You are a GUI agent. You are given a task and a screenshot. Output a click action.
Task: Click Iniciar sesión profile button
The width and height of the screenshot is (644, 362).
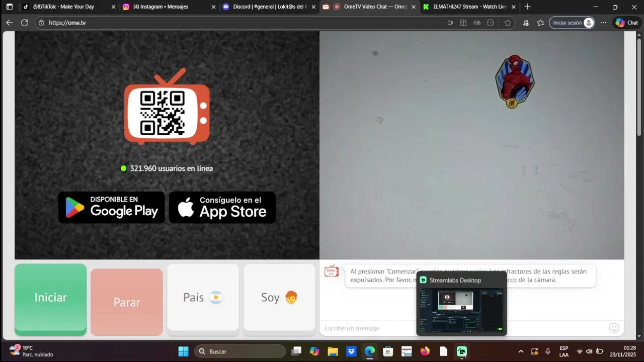coord(572,23)
